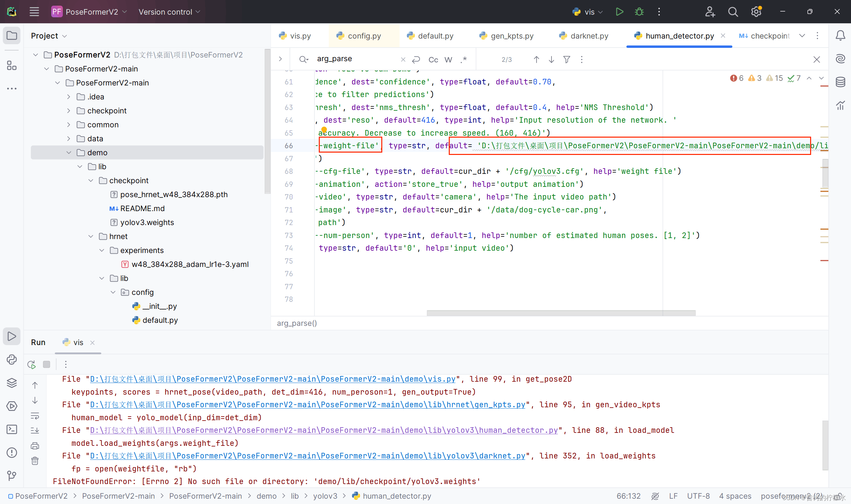Open the Version control dropdown
This screenshot has height=504, width=851.
pos(169,12)
